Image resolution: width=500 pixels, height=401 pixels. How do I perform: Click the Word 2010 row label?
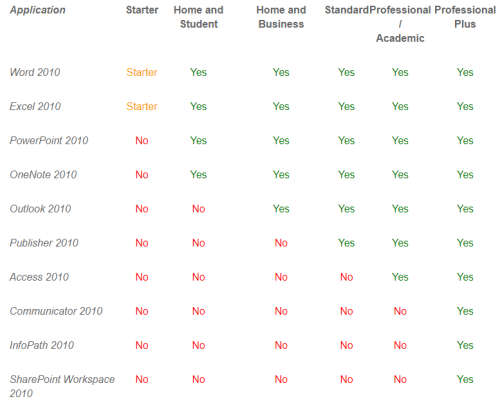coord(35,72)
